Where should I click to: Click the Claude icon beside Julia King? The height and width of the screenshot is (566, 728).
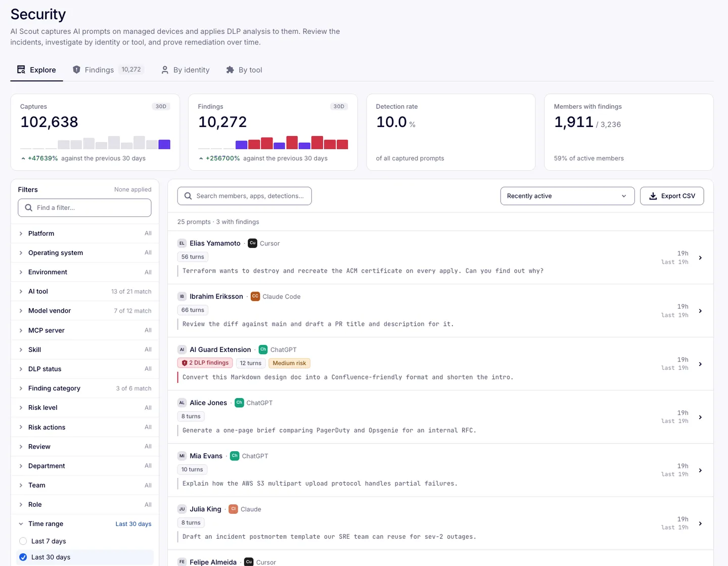pyautogui.click(x=233, y=509)
